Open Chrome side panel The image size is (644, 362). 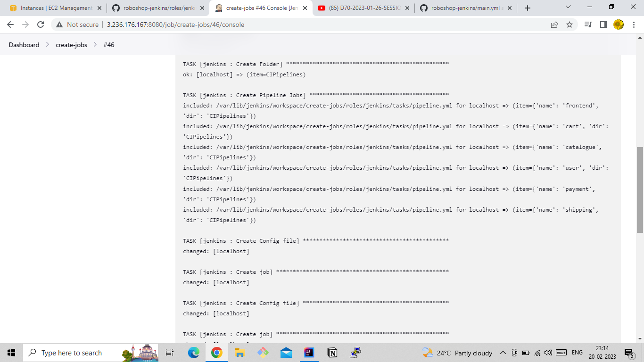[603, 25]
